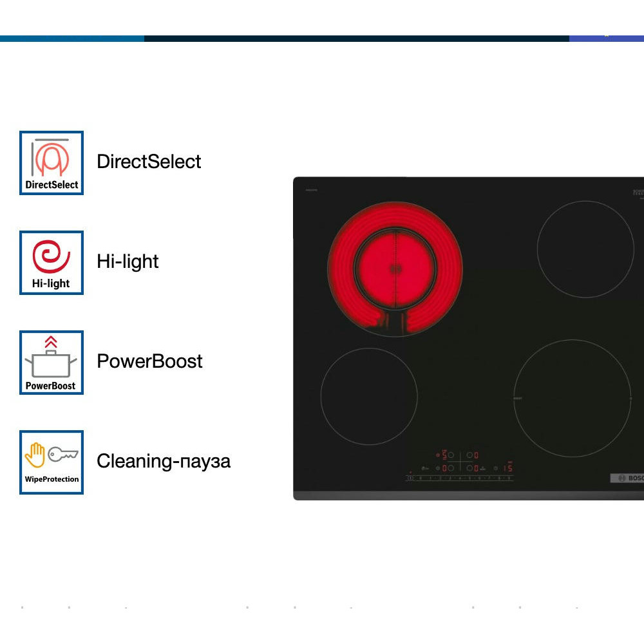644x644 pixels.
Task: Select the bottom-left cooking zone circle
Action: tap(369, 397)
